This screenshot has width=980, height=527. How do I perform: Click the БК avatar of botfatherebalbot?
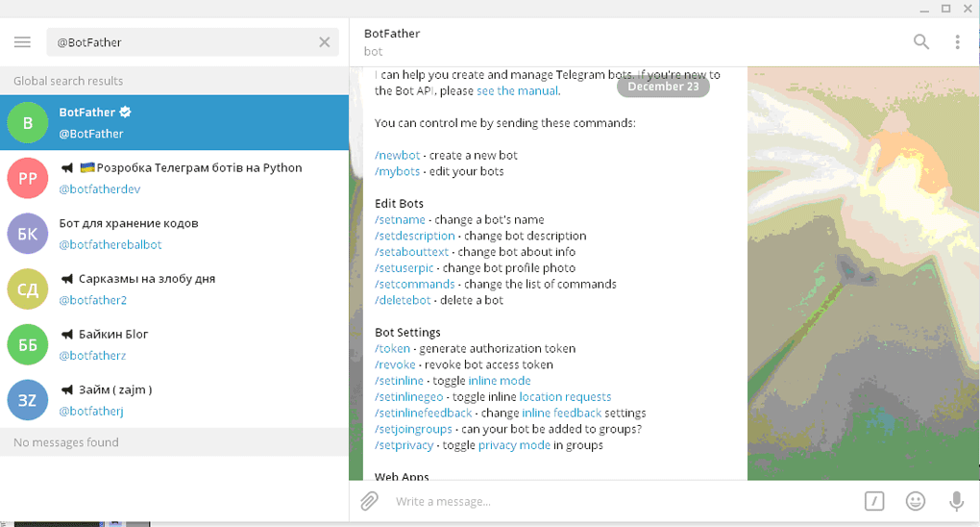pos(28,234)
